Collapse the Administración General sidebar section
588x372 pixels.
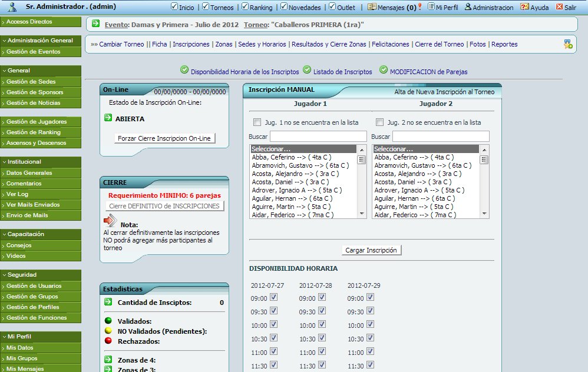[41, 41]
